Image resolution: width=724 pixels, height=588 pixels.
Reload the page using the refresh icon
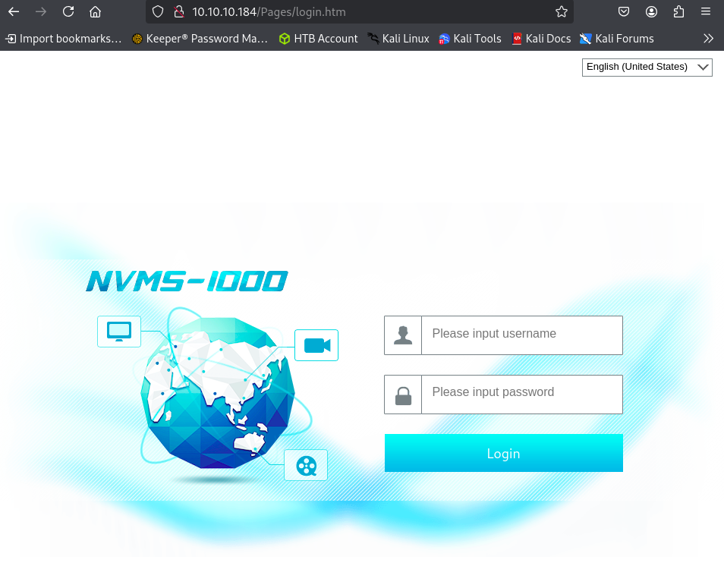coord(68,11)
